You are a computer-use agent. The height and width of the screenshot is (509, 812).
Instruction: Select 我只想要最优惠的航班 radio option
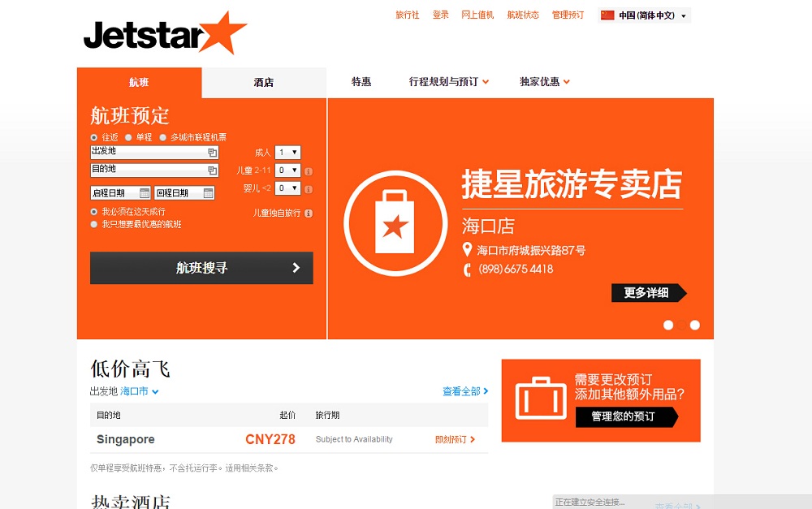(x=93, y=224)
